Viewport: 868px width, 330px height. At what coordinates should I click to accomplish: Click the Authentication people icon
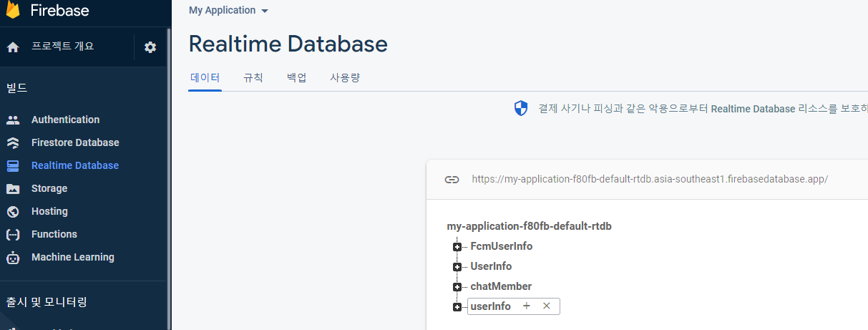click(13, 120)
